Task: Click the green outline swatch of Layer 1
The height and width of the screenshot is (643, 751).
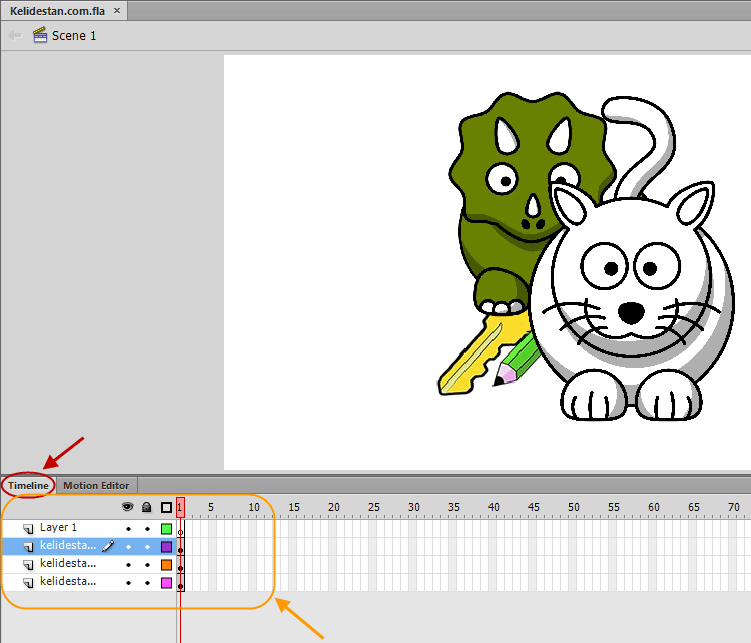Action: (x=166, y=529)
